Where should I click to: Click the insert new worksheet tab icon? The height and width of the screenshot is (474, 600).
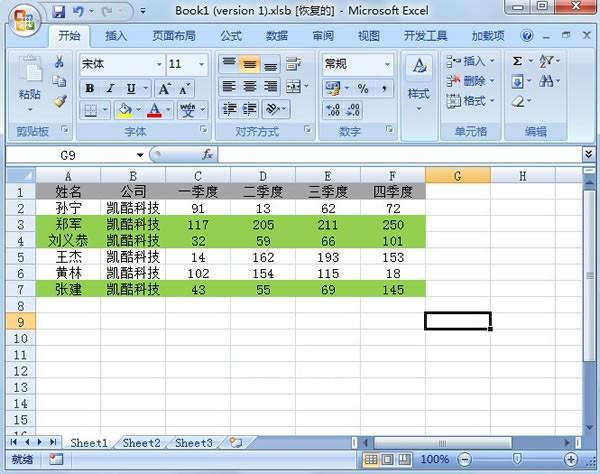[x=235, y=442]
